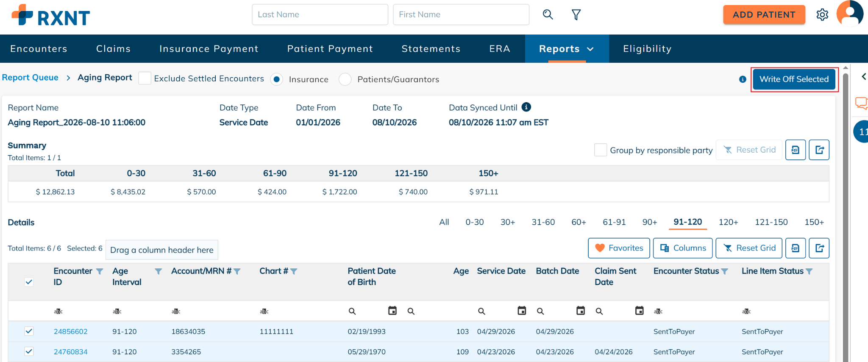This screenshot has height=362, width=868.
Task: Click the Data Synced Until info icon
Action: pyautogui.click(x=526, y=107)
